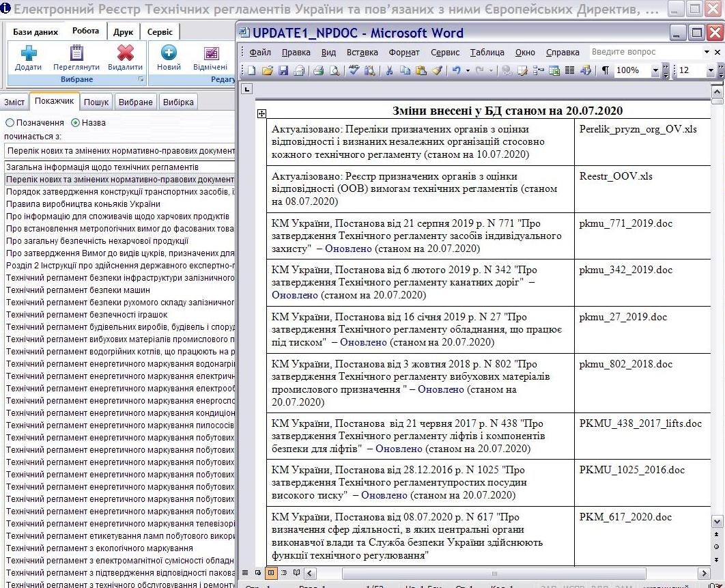Click the Новий icon in Редагування group
This screenshot has width=725, height=588.
[169, 53]
